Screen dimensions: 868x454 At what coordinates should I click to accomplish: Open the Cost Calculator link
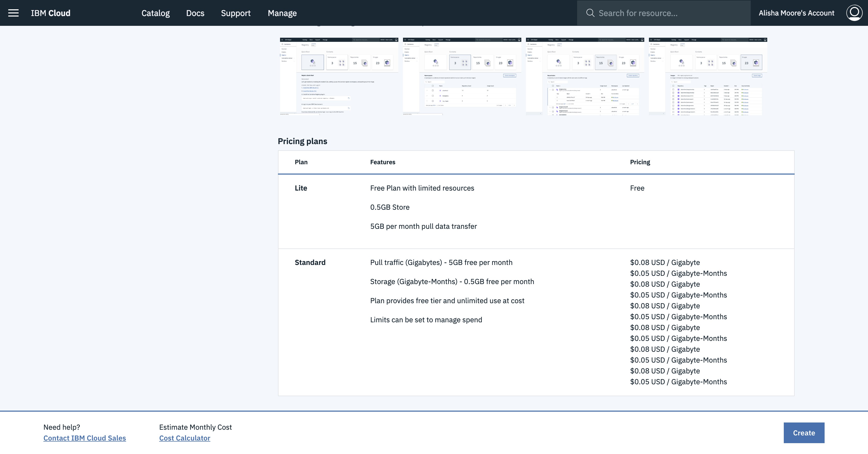point(185,438)
